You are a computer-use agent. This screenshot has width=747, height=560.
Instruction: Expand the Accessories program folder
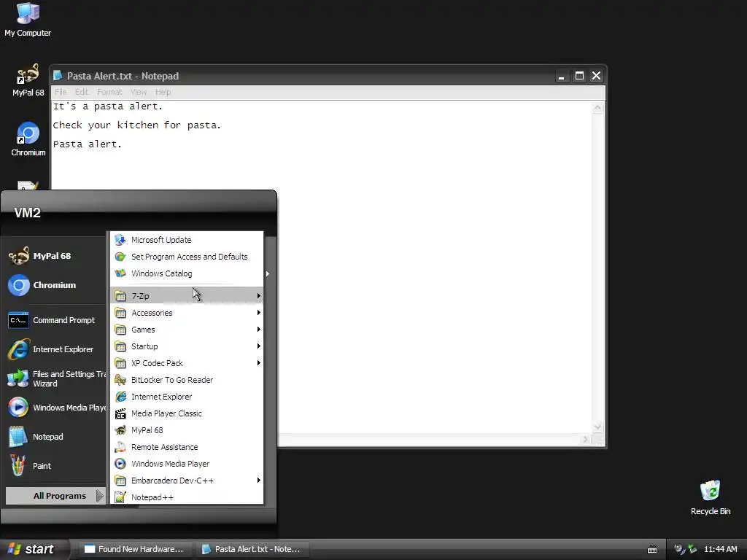tap(187, 313)
